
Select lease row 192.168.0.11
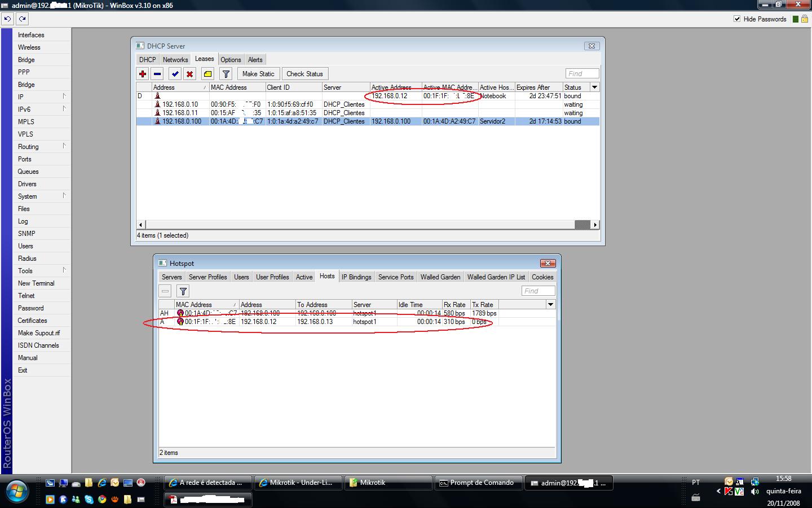pos(367,113)
